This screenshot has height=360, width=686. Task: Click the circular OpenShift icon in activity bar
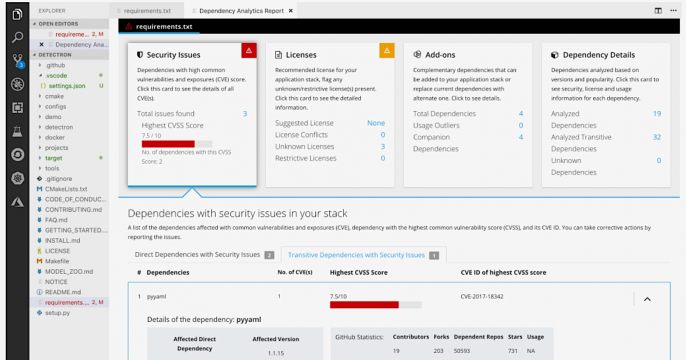pos(18,155)
